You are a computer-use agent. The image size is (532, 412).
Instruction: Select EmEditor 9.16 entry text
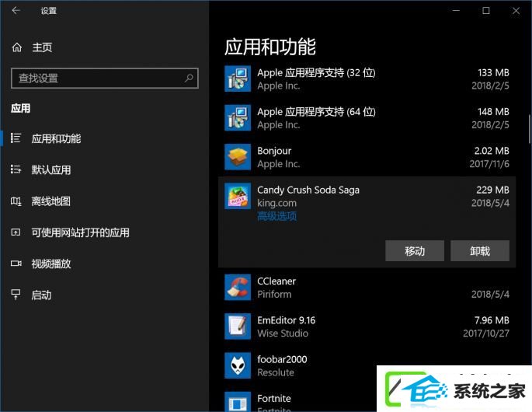tap(286, 320)
